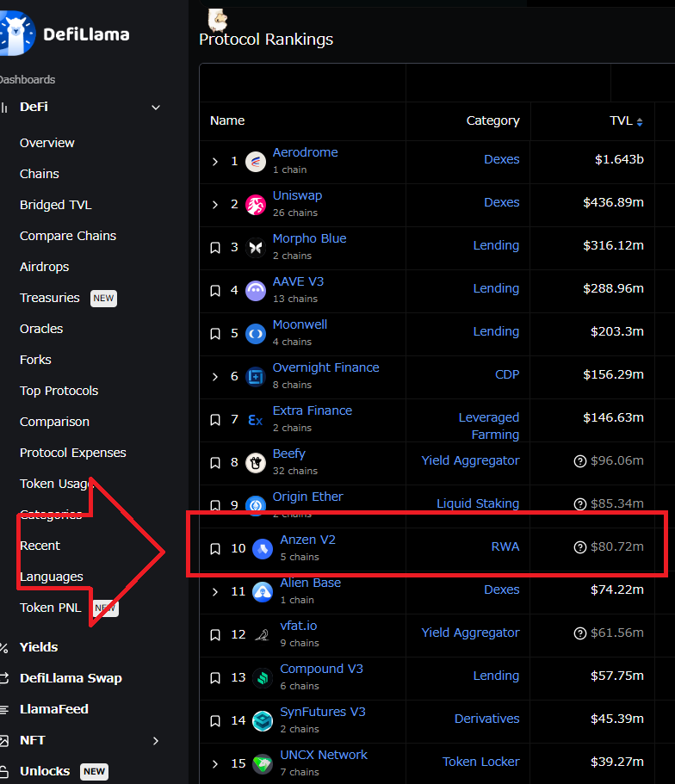
Task: Click the llama icon above Protocol Rankings
Action: (218, 20)
